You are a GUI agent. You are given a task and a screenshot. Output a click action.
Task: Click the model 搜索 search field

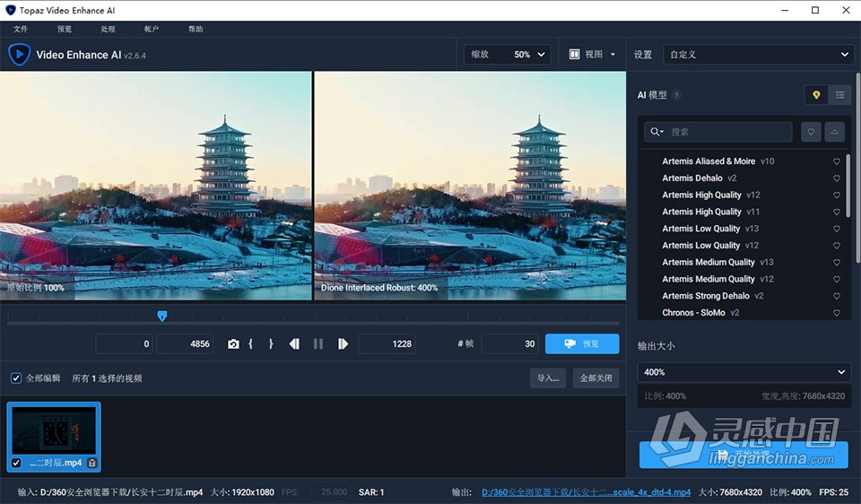pyautogui.click(x=718, y=132)
